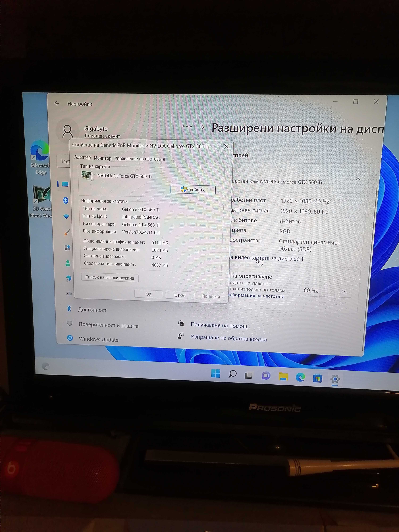Select the Bluetooth icon in Settings sidebar
The width and height of the screenshot is (399, 532).
[x=66, y=200]
